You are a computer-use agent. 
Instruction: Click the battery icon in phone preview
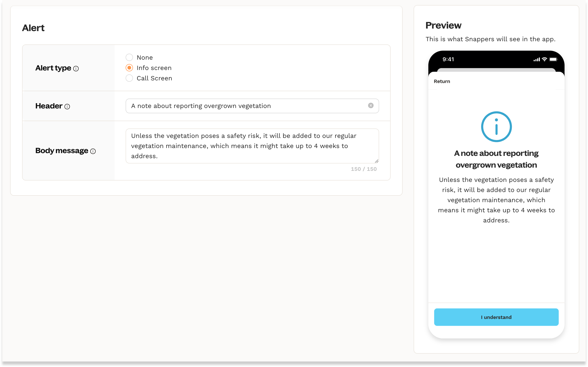point(553,59)
